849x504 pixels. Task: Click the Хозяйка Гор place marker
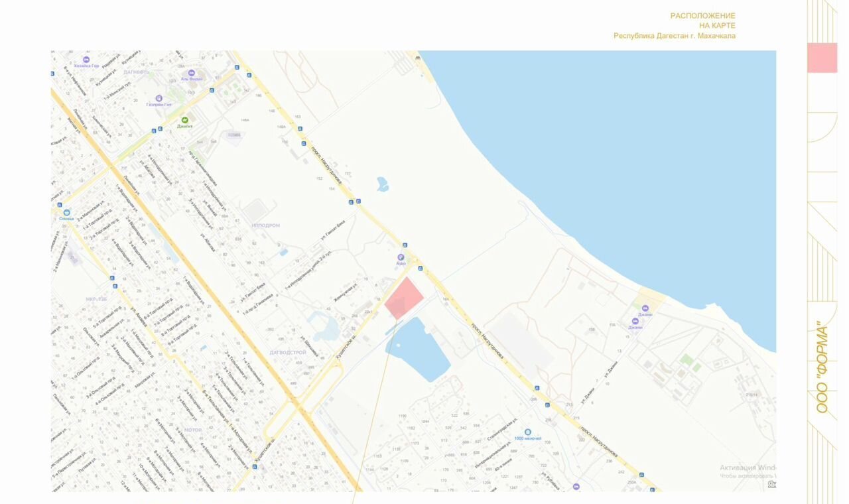(x=86, y=60)
